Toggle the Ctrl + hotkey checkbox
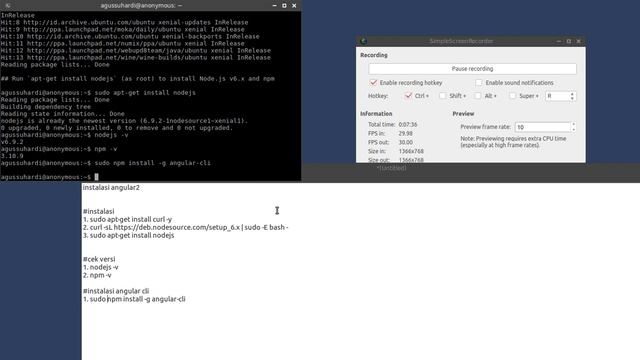The image size is (640, 360). coord(408,96)
